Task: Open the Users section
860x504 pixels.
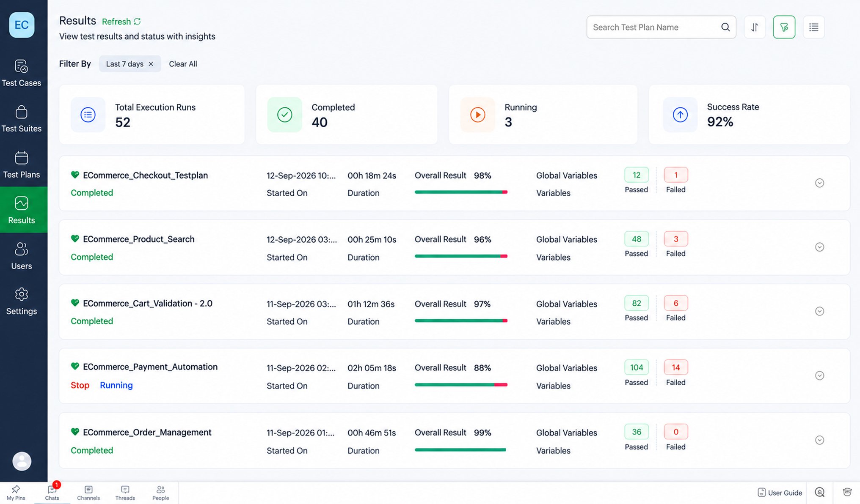Action: click(21, 256)
